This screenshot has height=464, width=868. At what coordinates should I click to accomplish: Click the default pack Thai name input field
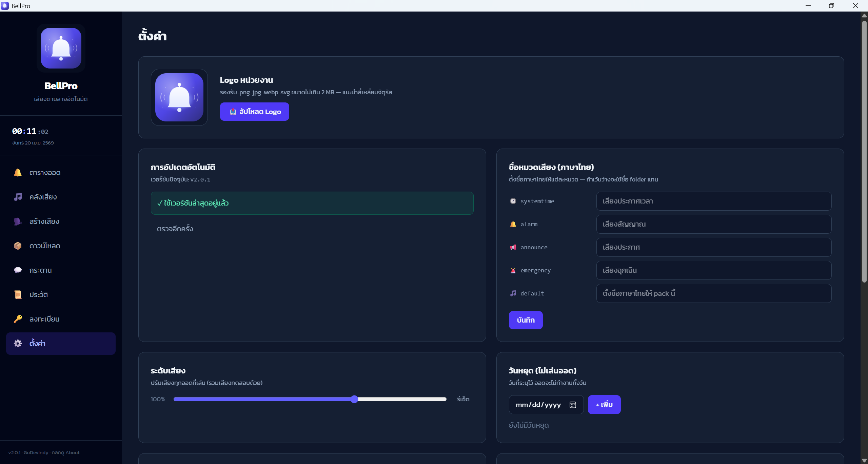click(x=714, y=293)
